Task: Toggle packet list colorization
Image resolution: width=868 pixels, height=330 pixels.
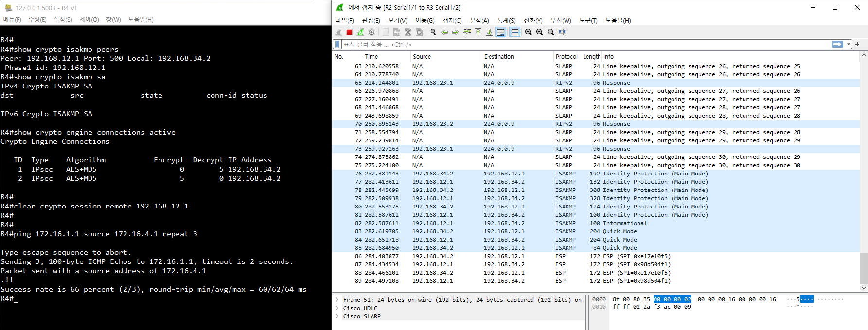Action: pos(515,32)
